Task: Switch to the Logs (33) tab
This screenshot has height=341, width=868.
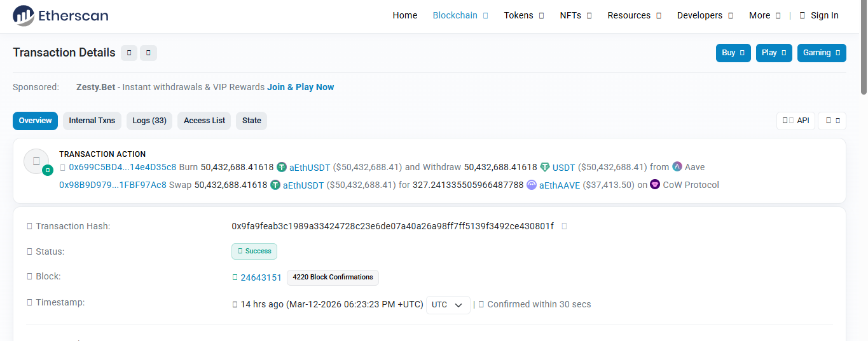Action: 149,121
